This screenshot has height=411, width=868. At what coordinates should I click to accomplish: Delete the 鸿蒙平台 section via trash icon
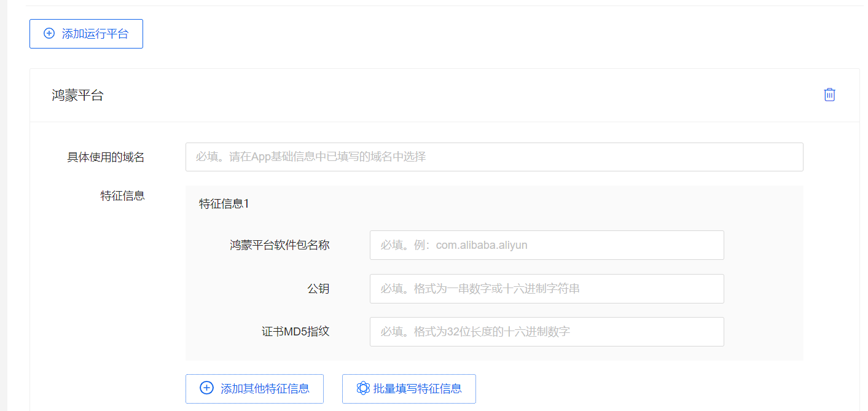(829, 95)
